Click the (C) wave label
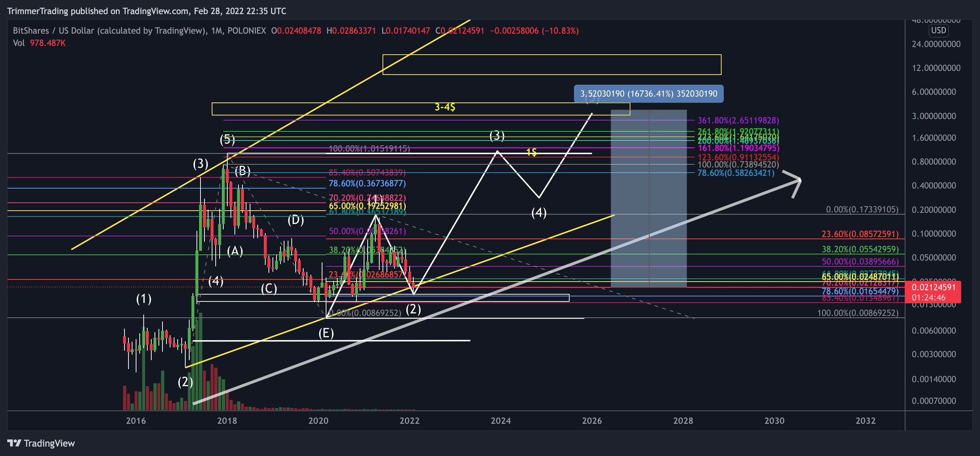 tap(269, 288)
